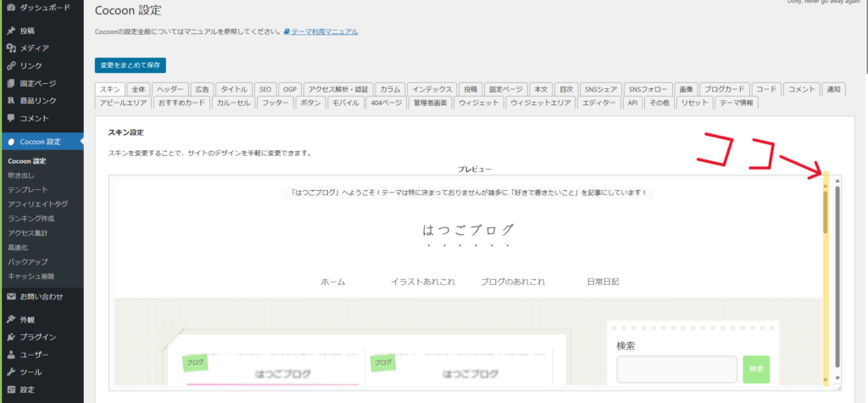Screen dimensions: 868x403
Task: Click the plug icon beside プラグイン
Action: click(x=11, y=337)
